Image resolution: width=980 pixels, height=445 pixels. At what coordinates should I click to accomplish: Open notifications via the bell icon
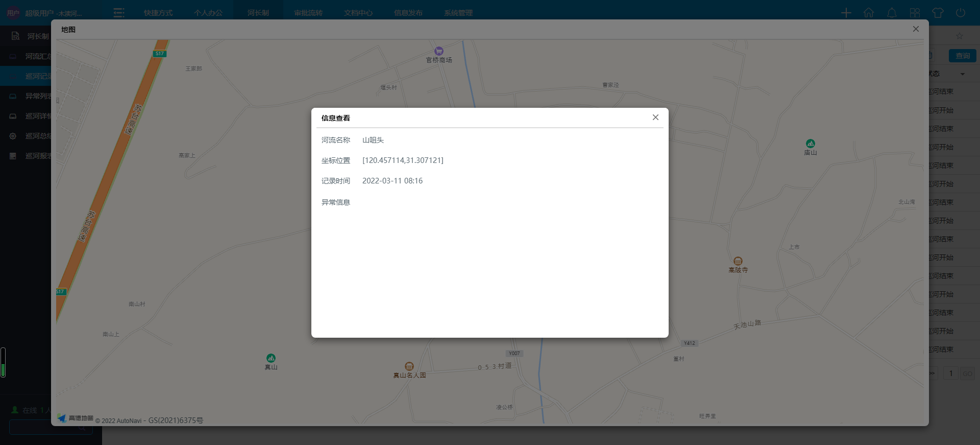892,13
